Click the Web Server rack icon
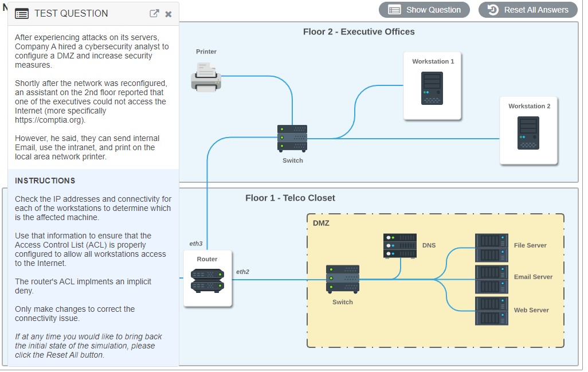 pos(492,311)
